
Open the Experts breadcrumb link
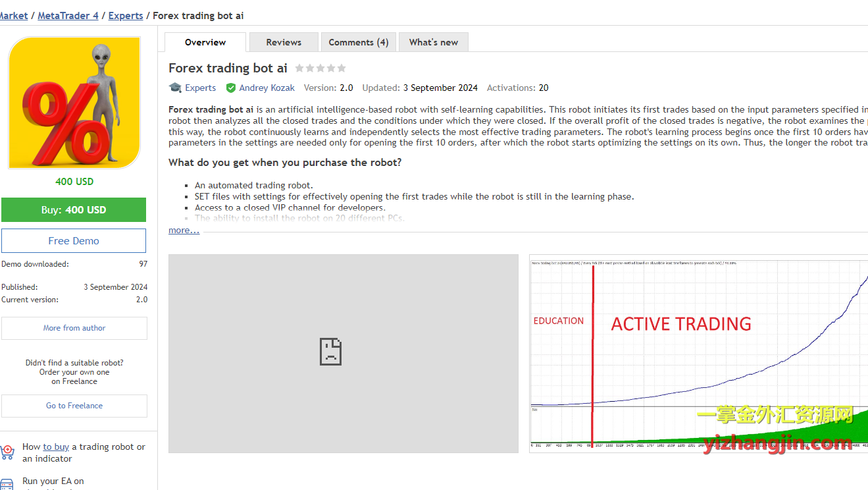coord(126,16)
